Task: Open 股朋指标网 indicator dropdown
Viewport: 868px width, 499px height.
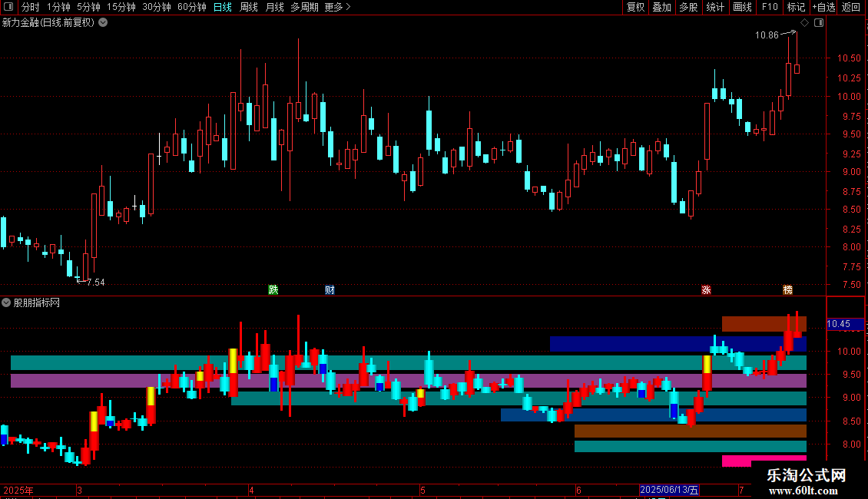Action: [6, 302]
